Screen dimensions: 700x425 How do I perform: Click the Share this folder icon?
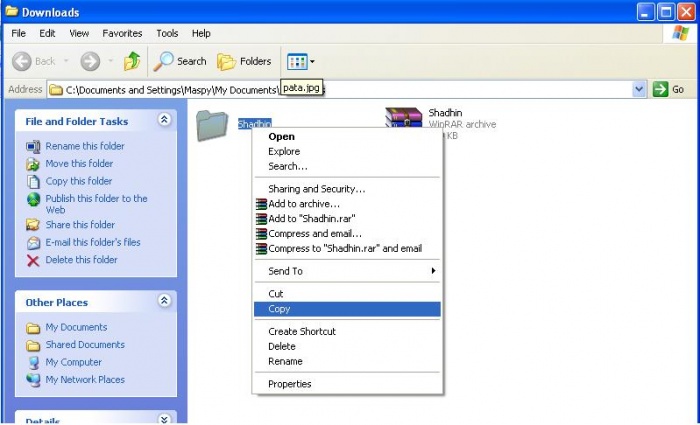click(x=33, y=225)
